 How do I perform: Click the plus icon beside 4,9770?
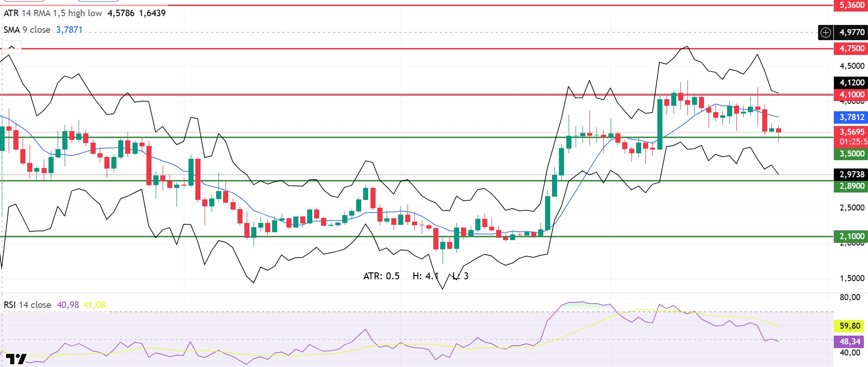coord(826,32)
